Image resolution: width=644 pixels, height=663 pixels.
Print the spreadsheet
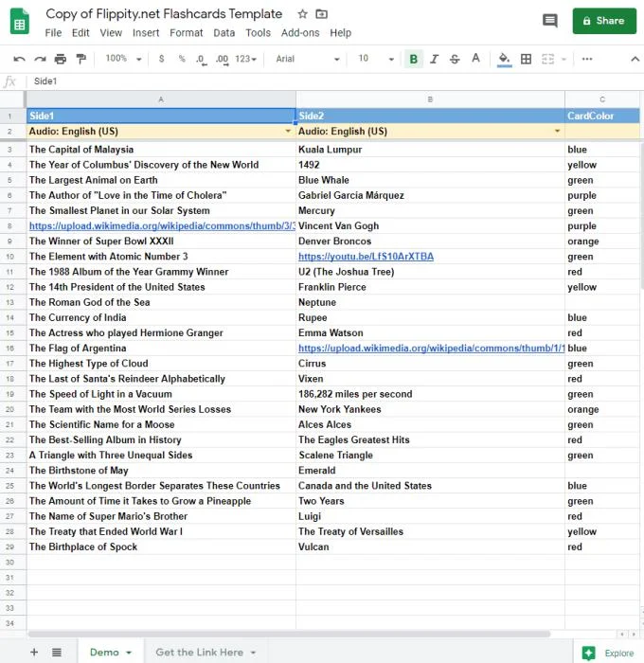click(x=61, y=59)
